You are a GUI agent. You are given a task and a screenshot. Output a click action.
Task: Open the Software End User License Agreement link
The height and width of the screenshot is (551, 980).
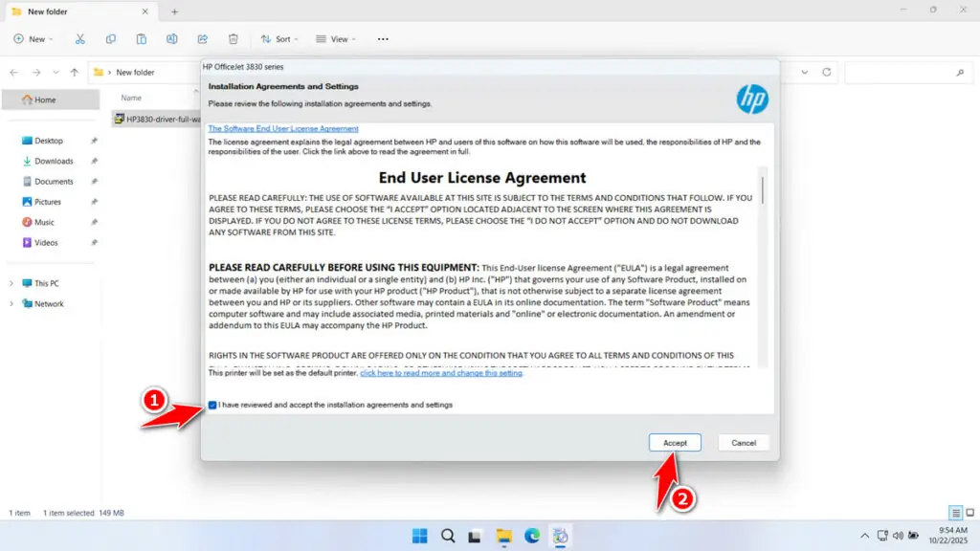[x=283, y=128]
